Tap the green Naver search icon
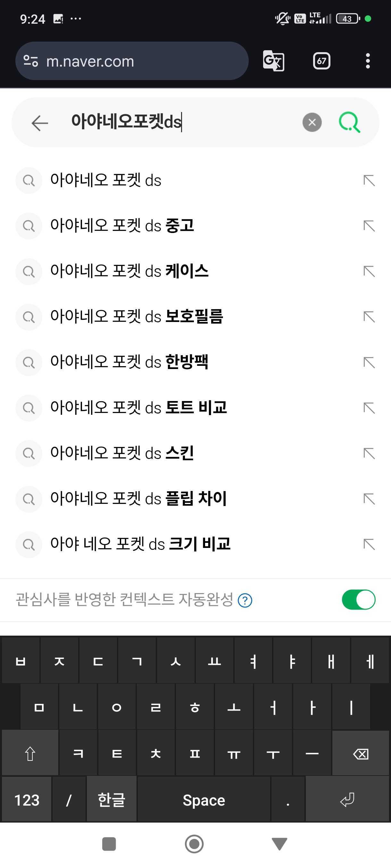This screenshot has width=391, height=868. point(350,122)
